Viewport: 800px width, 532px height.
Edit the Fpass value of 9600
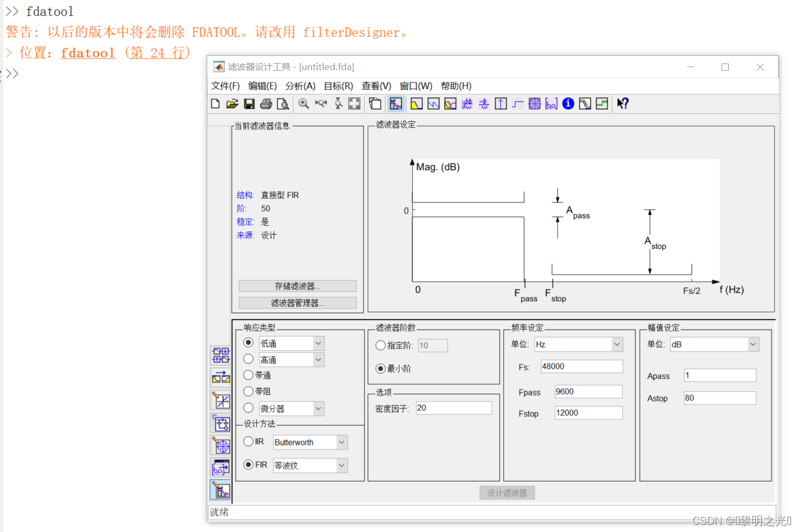(x=588, y=392)
